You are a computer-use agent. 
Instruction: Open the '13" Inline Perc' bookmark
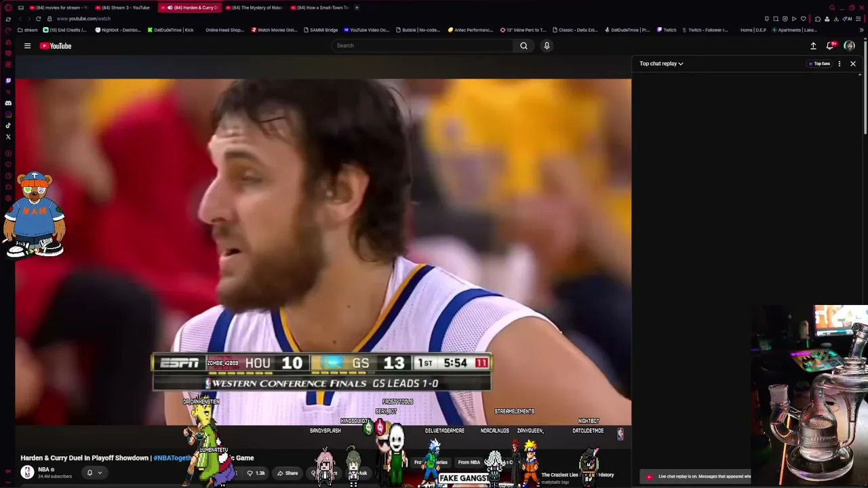click(523, 30)
